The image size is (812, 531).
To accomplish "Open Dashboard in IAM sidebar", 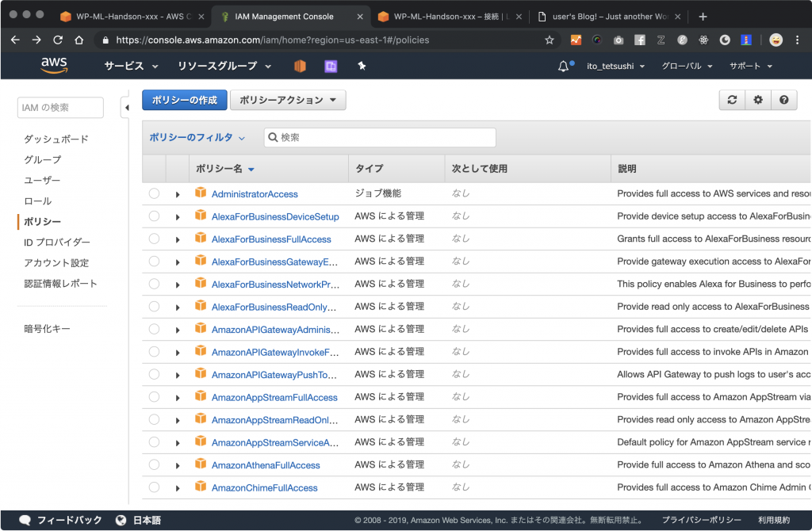I will pos(56,139).
